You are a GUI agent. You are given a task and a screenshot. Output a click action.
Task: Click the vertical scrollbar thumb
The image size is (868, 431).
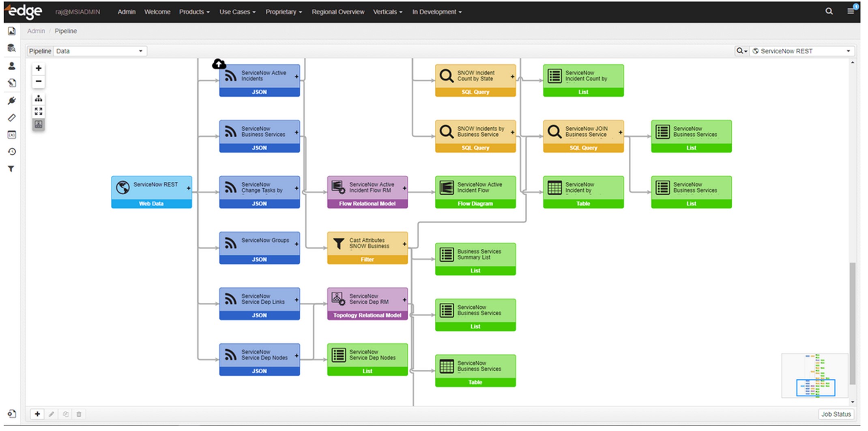pos(853,323)
